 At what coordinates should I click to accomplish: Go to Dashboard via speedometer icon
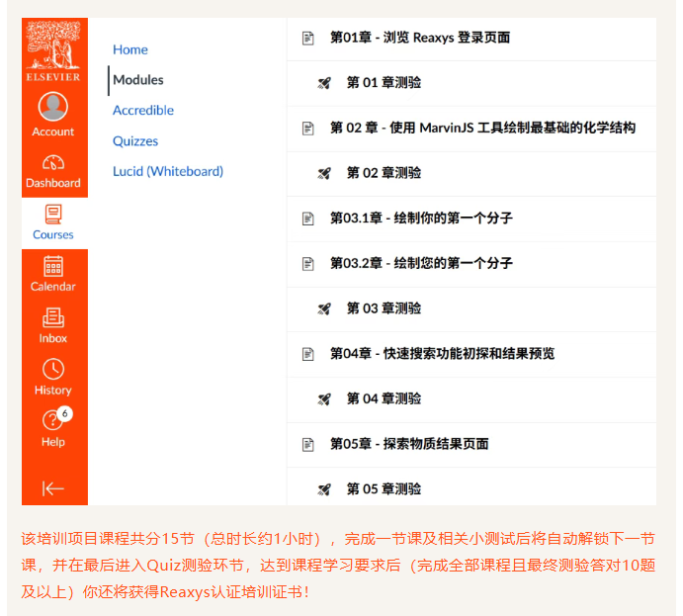click(x=53, y=171)
